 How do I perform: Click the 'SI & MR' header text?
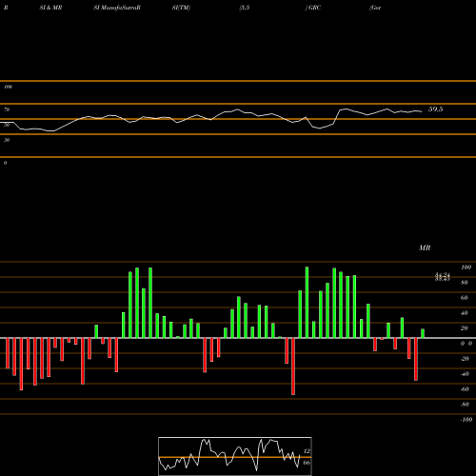click(x=50, y=8)
